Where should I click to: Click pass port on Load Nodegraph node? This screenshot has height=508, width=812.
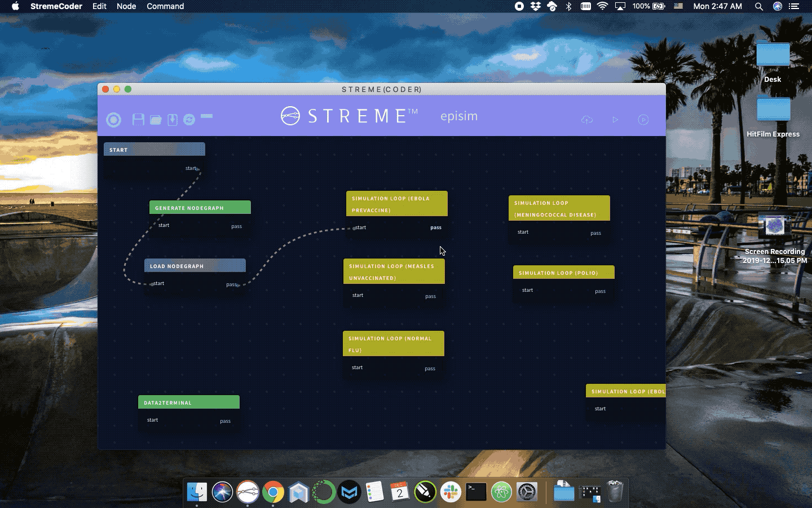(232, 284)
